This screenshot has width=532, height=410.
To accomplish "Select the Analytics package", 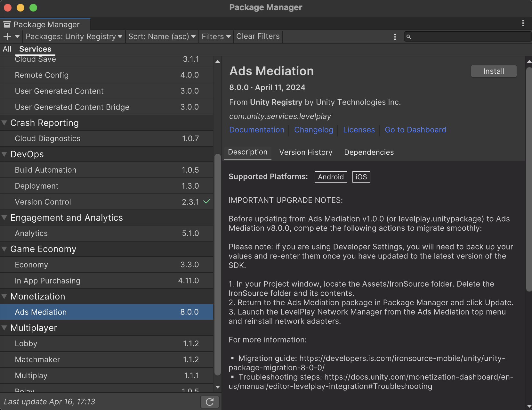I will 107,234.
